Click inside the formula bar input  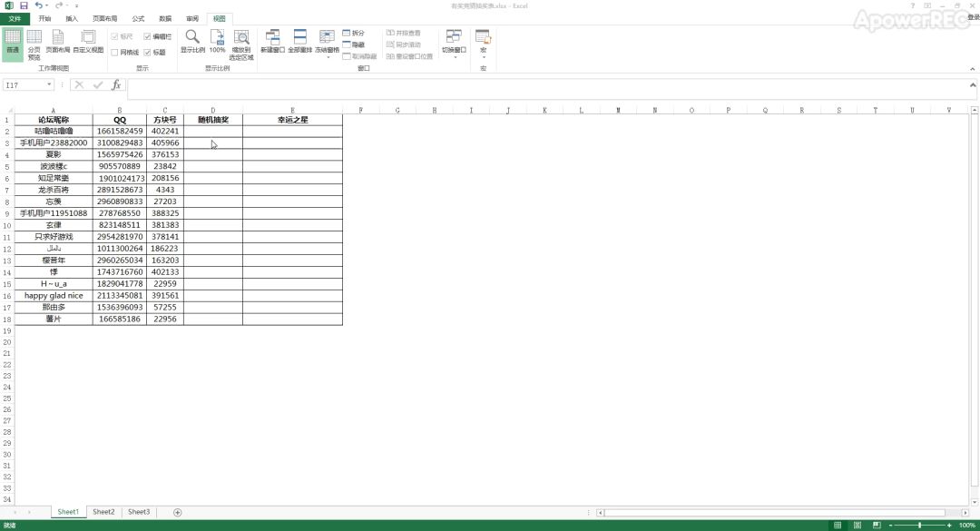point(544,85)
